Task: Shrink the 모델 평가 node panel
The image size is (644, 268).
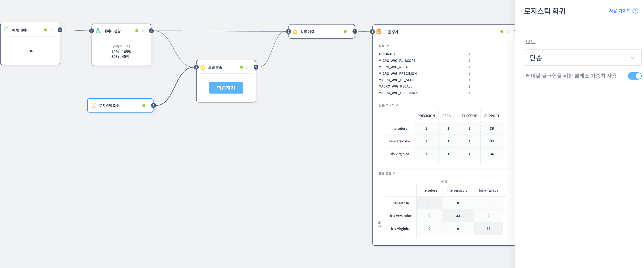Action: click(508, 32)
